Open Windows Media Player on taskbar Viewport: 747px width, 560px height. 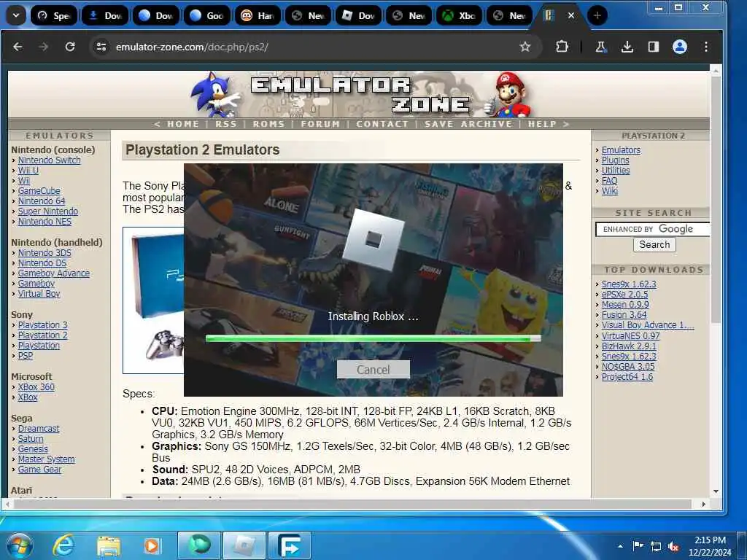pyautogui.click(x=152, y=545)
